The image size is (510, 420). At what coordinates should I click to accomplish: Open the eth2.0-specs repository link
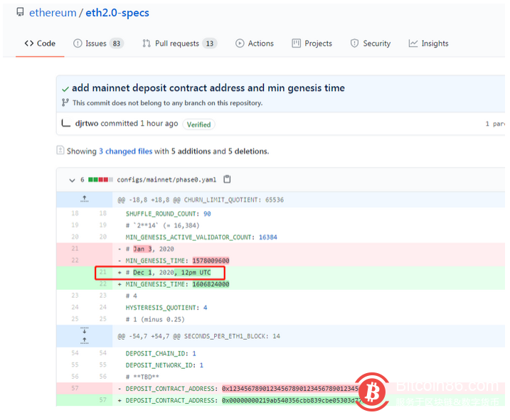point(117,13)
